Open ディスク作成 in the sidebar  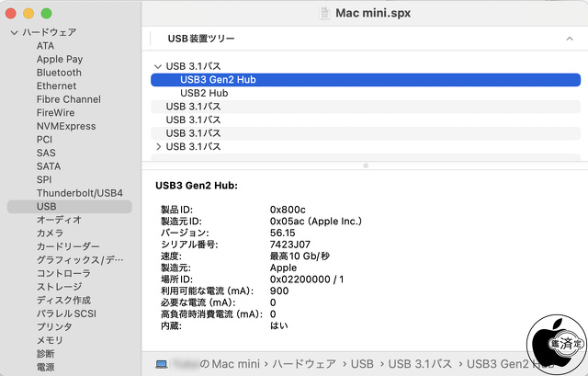tap(63, 301)
